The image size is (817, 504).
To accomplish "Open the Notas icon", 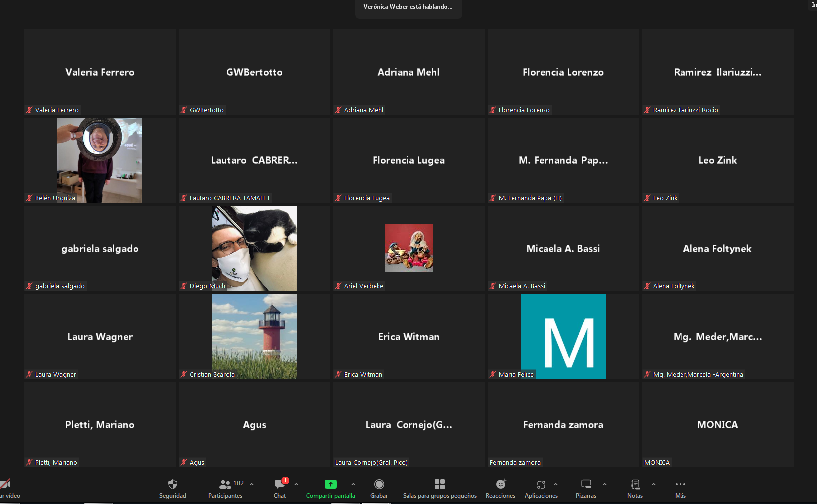I will click(x=635, y=484).
